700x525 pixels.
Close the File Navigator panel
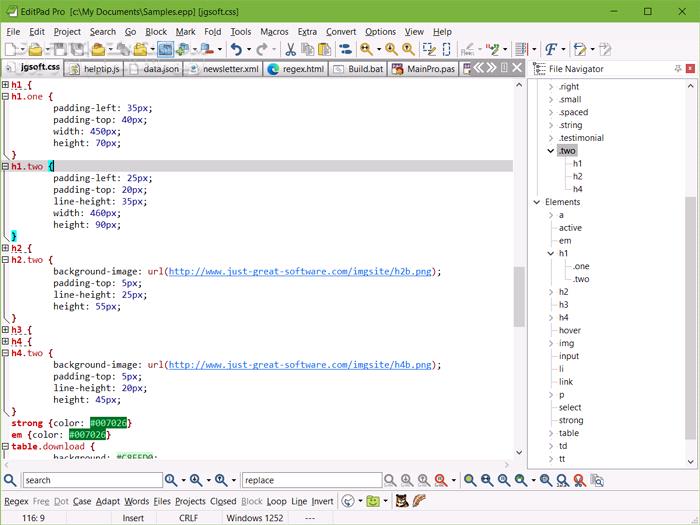point(689,69)
